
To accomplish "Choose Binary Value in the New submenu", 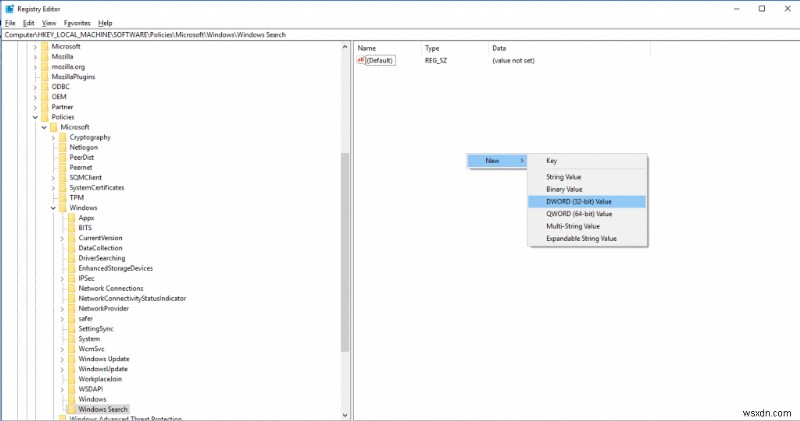I will 587,189.
